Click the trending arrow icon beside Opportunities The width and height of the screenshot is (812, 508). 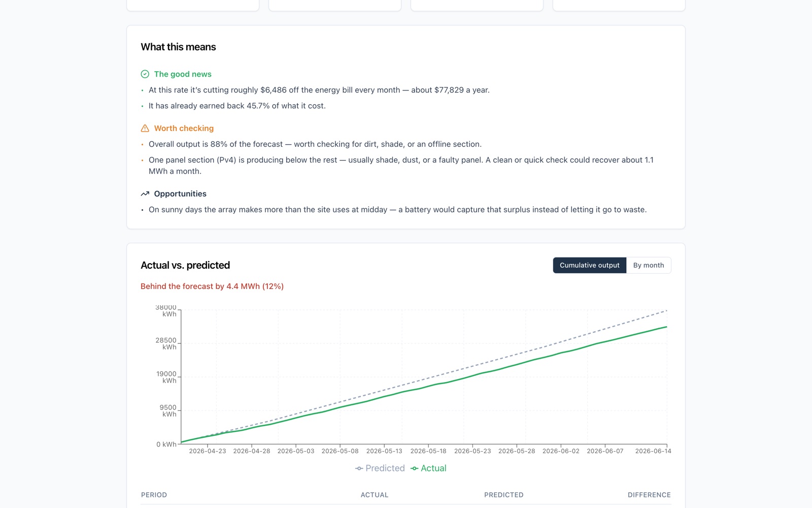(x=145, y=194)
